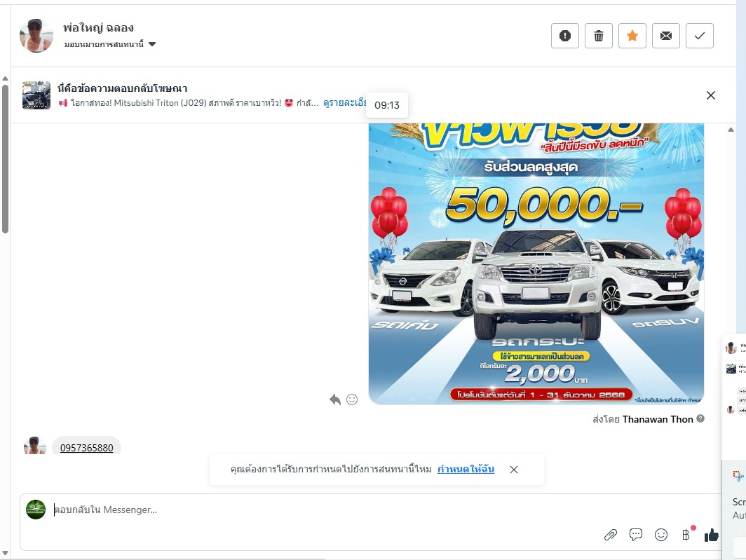
Task: Send a thumbs-up like
Action: point(711,535)
